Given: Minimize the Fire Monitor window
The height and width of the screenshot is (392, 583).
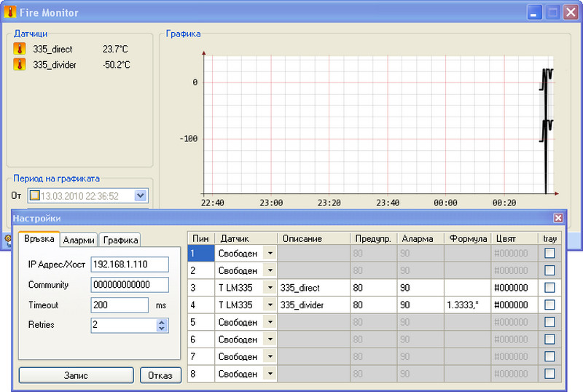Looking at the screenshot, I should click(536, 12).
